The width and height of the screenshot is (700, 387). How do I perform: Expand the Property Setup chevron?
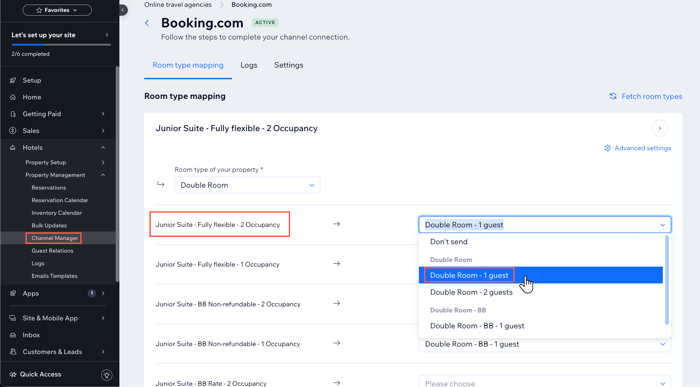(103, 162)
